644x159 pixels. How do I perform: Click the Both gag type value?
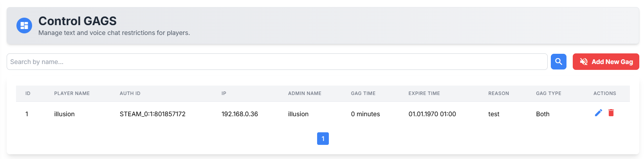(543, 114)
